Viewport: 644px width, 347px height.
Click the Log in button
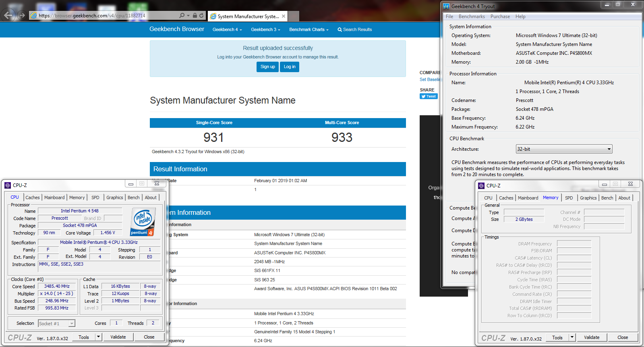tap(290, 67)
